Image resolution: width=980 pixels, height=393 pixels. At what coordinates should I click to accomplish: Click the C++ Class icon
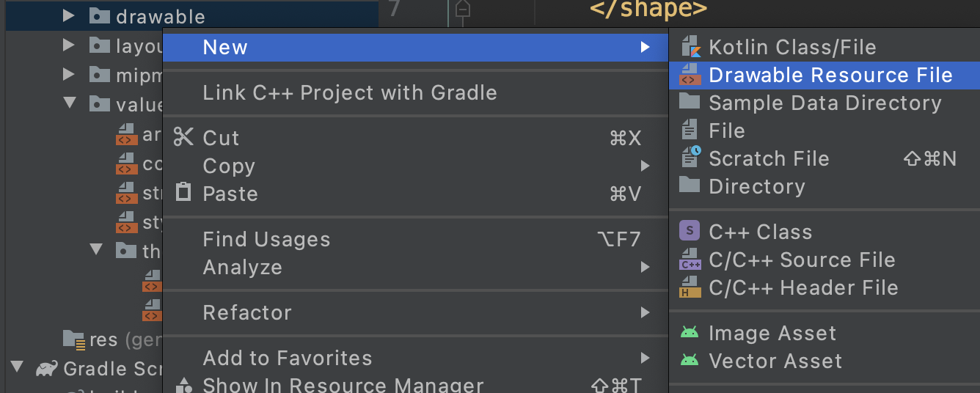(x=690, y=232)
